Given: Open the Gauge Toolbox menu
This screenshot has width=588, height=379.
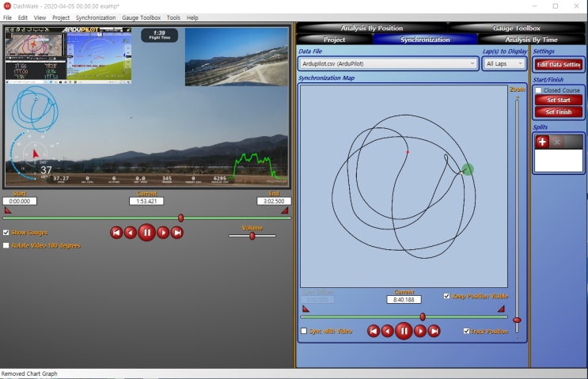Looking at the screenshot, I should [x=142, y=17].
